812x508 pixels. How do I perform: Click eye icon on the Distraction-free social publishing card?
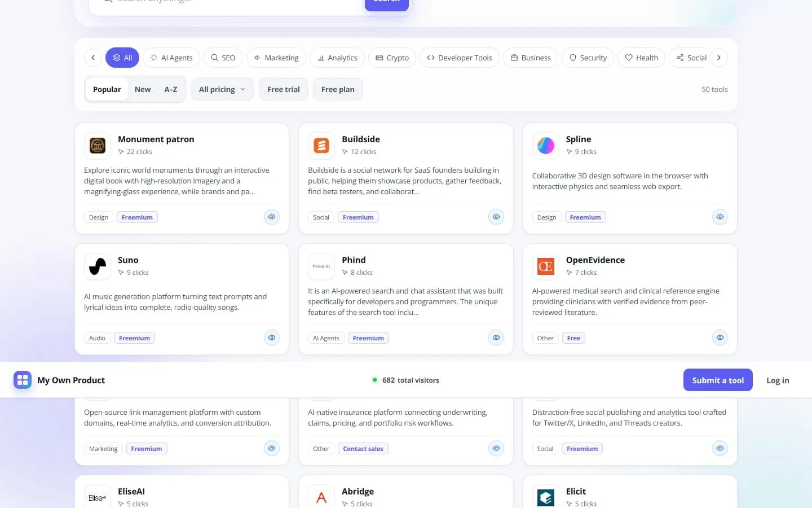[720, 448]
